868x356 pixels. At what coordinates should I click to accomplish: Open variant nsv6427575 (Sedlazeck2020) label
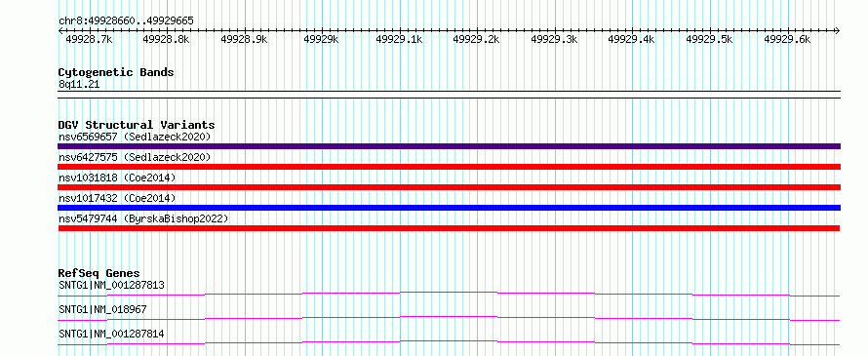(x=135, y=157)
